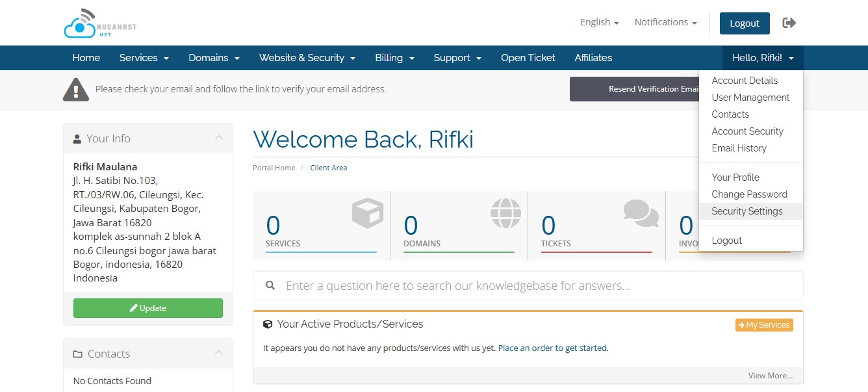Click the exit arrow icon beside Logout

[x=789, y=23]
